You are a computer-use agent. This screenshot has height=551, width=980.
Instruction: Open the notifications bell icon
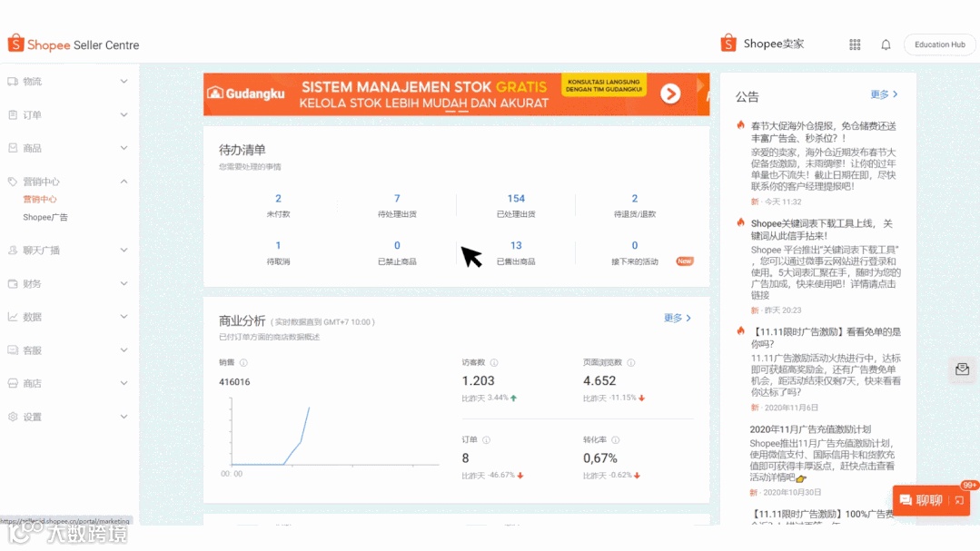coord(886,44)
